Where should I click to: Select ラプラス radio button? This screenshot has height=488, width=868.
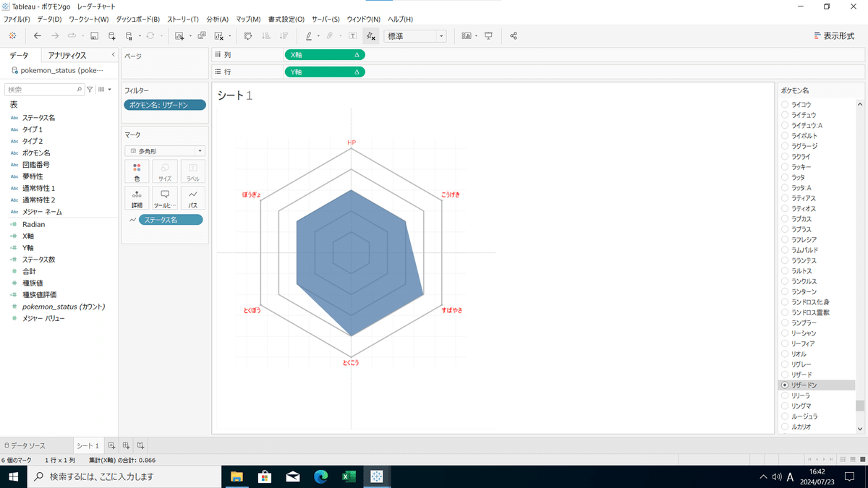(x=785, y=229)
